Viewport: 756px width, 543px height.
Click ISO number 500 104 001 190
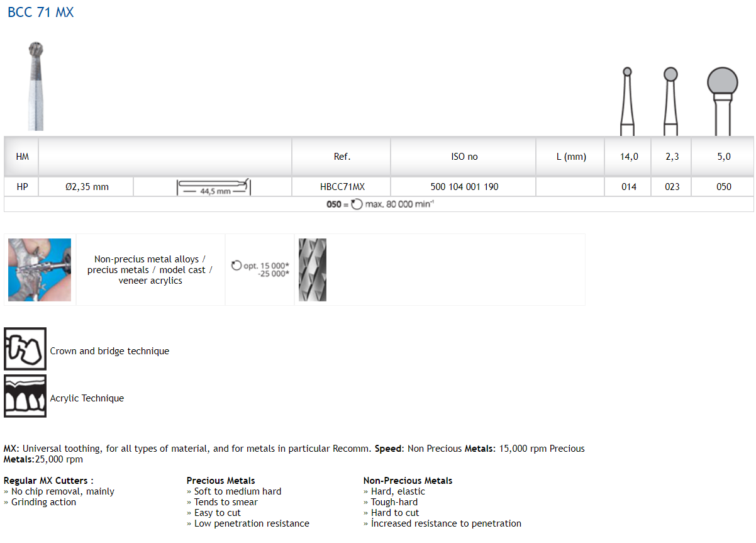click(x=464, y=187)
